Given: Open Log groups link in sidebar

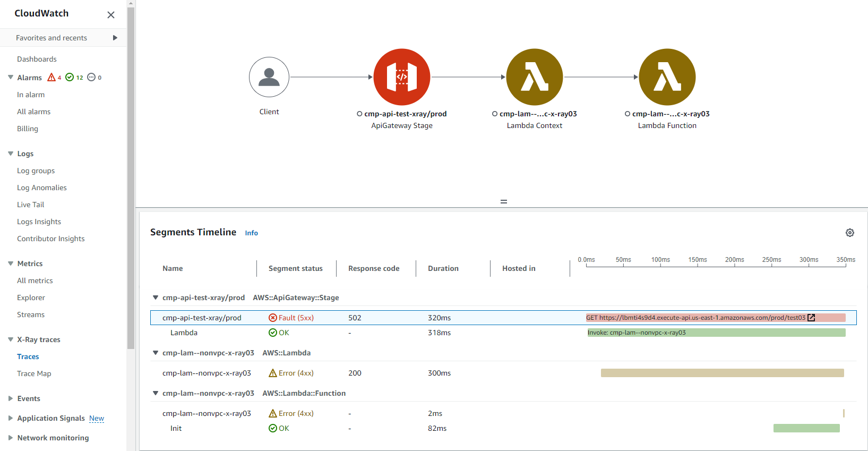Looking at the screenshot, I should pyautogui.click(x=36, y=171).
